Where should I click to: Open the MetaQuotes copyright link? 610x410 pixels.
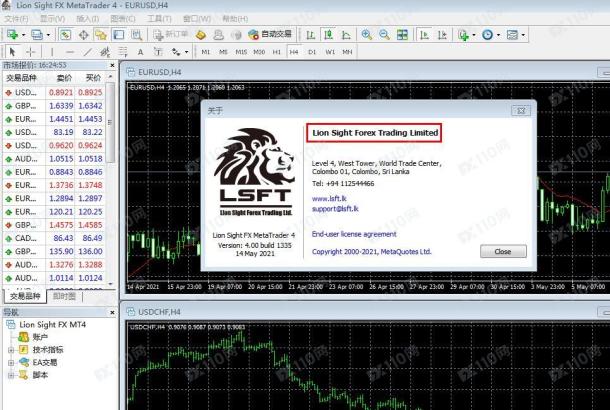coord(372,252)
